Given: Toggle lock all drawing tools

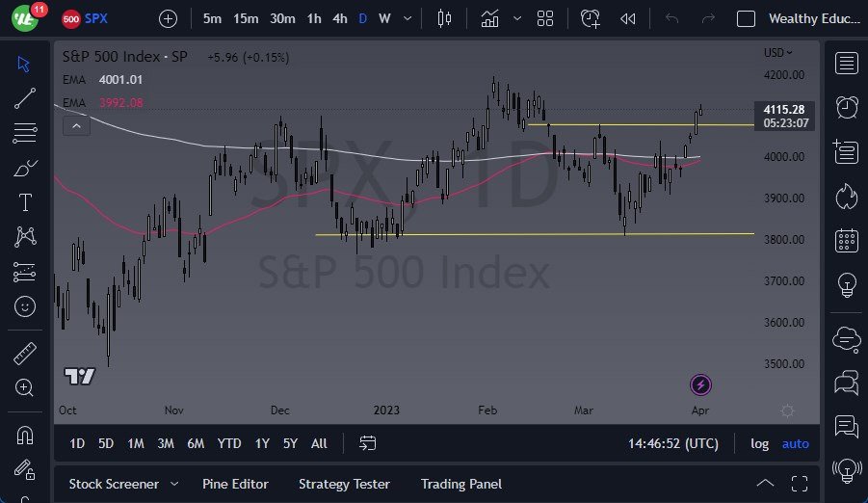Looking at the screenshot, I should [x=25, y=470].
